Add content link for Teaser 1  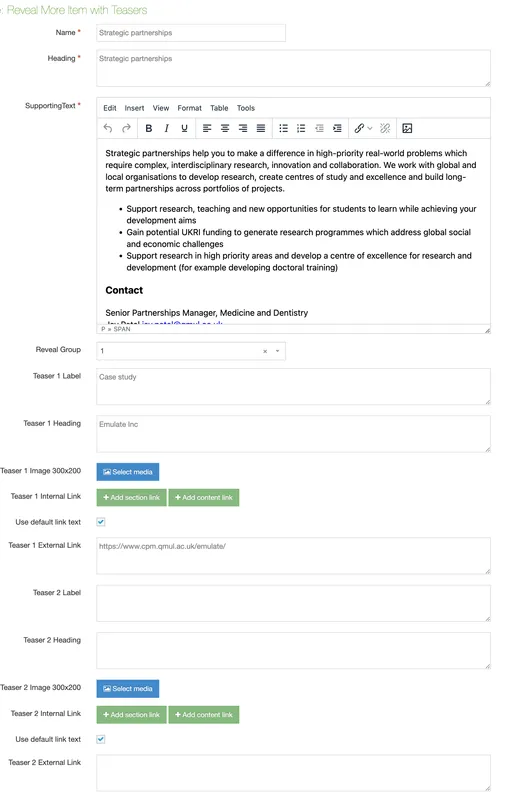coord(204,497)
